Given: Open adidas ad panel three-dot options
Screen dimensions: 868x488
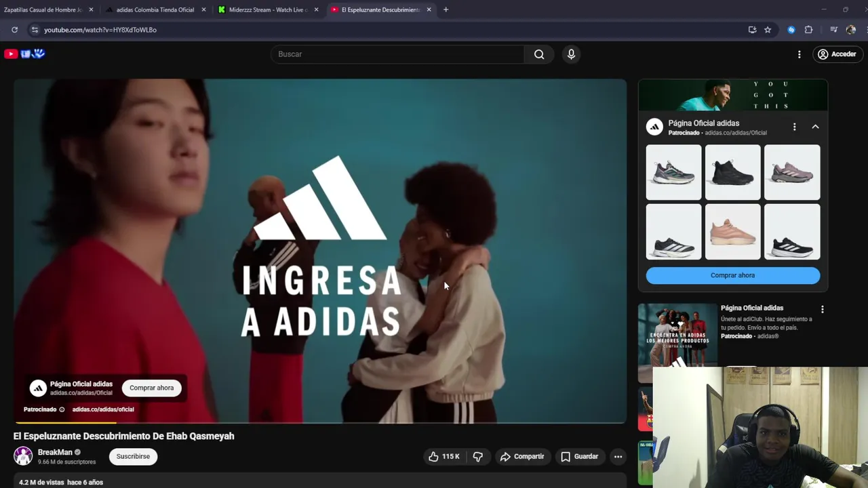Looking at the screenshot, I should [794, 127].
